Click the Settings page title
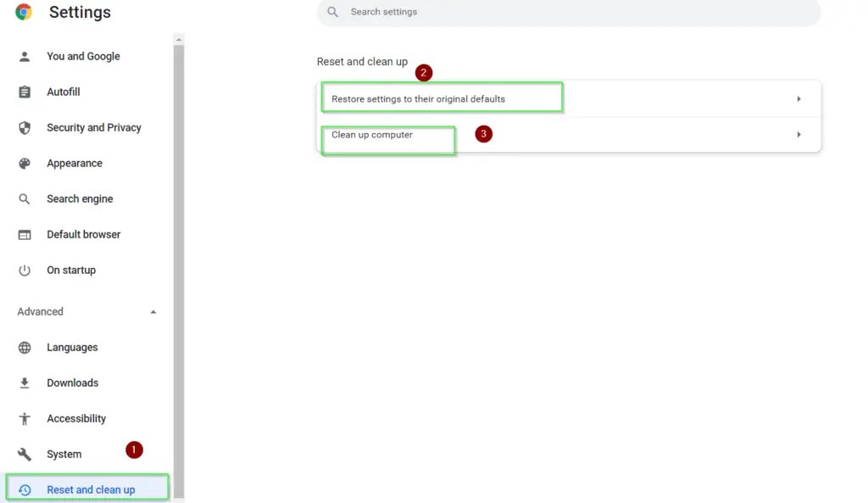This screenshot has height=503, width=868. point(80,12)
